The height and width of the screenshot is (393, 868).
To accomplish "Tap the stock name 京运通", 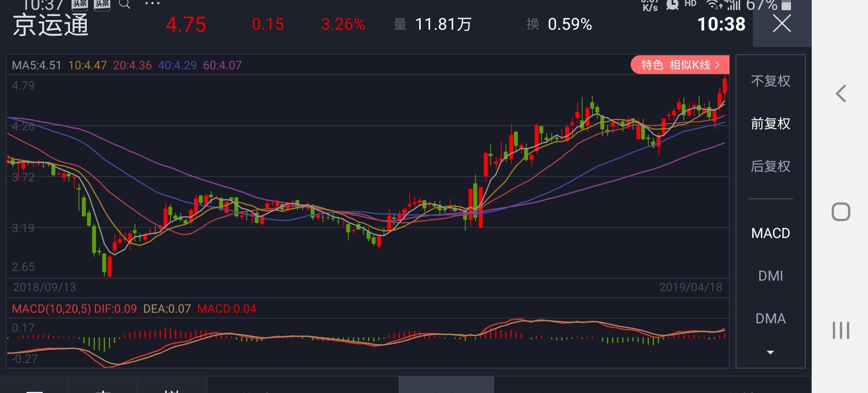I will pos(50,25).
